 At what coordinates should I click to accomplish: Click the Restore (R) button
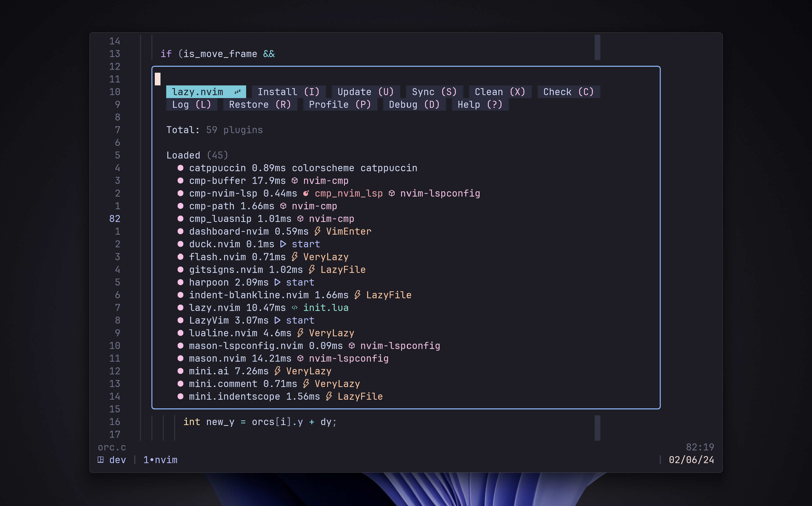click(260, 104)
